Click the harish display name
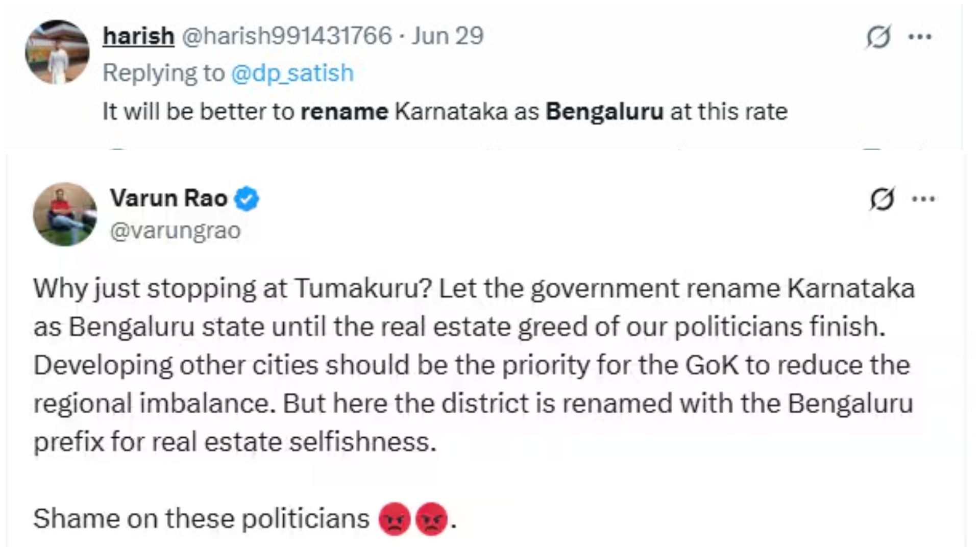980x551 pixels. click(138, 36)
